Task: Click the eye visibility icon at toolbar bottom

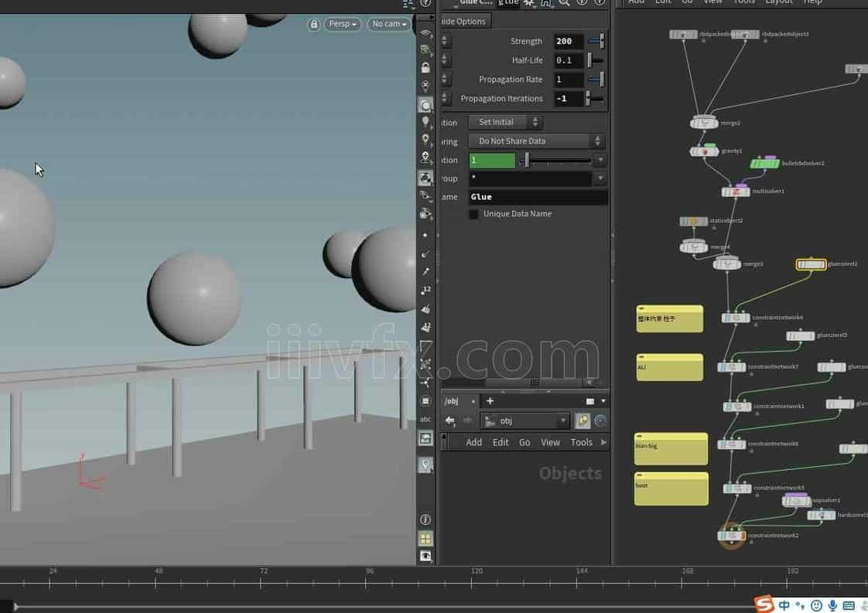Action: (425, 556)
